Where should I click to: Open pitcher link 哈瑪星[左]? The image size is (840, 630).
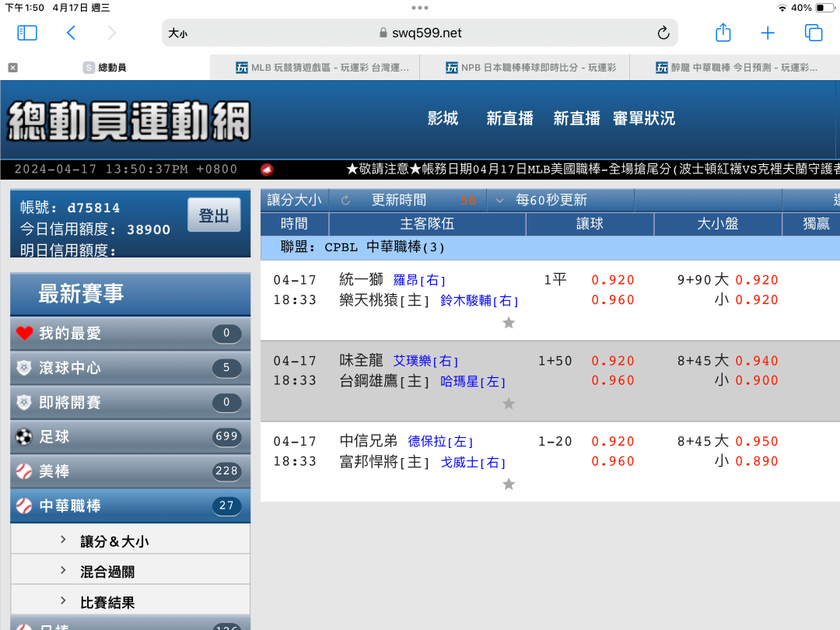click(x=473, y=381)
